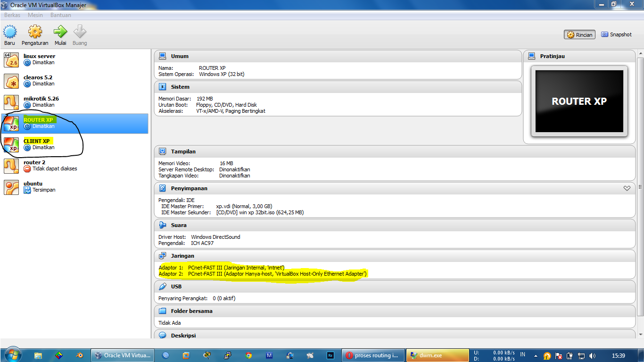Open the Windows Start orb
Image resolution: width=644 pixels, height=362 pixels.
pyautogui.click(x=12, y=355)
